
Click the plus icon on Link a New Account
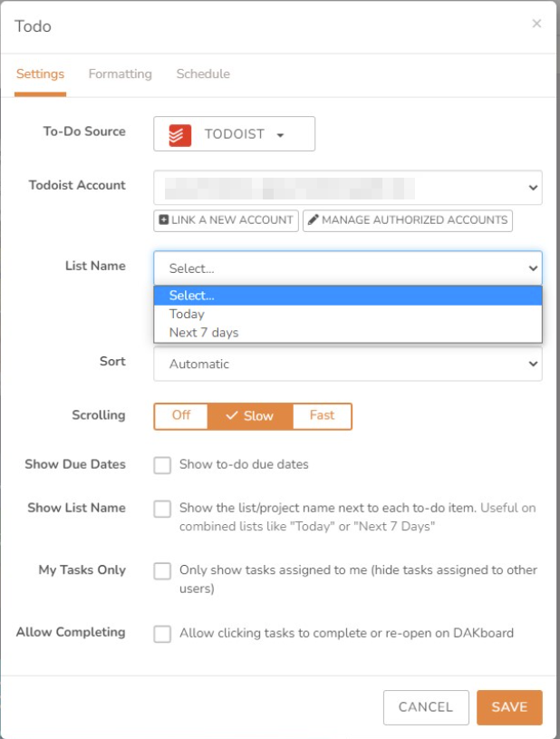coord(162,219)
